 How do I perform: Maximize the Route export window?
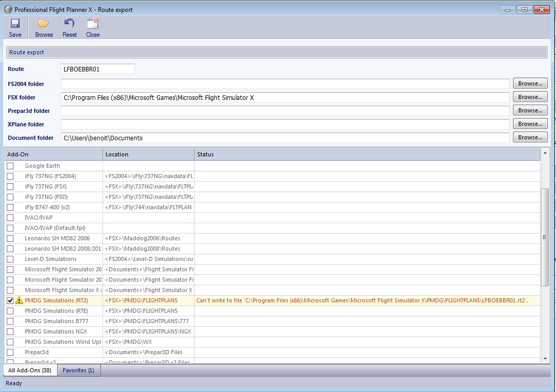(524, 9)
